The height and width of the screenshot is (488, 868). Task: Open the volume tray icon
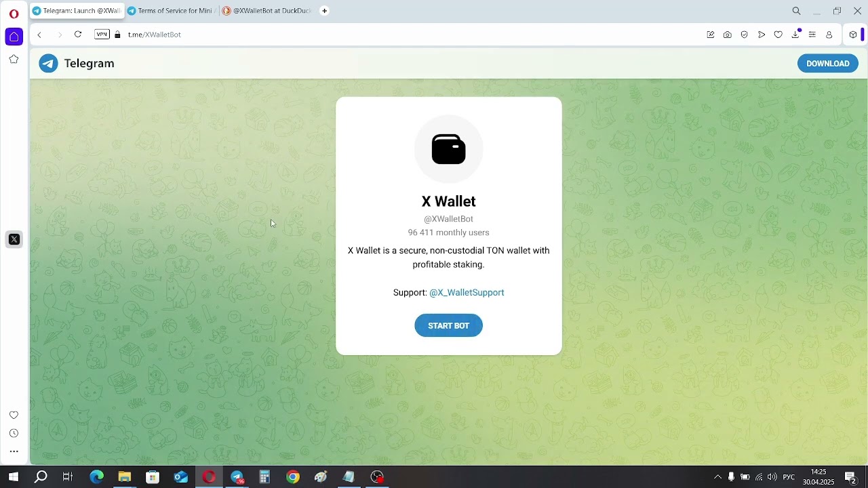pos(772,477)
